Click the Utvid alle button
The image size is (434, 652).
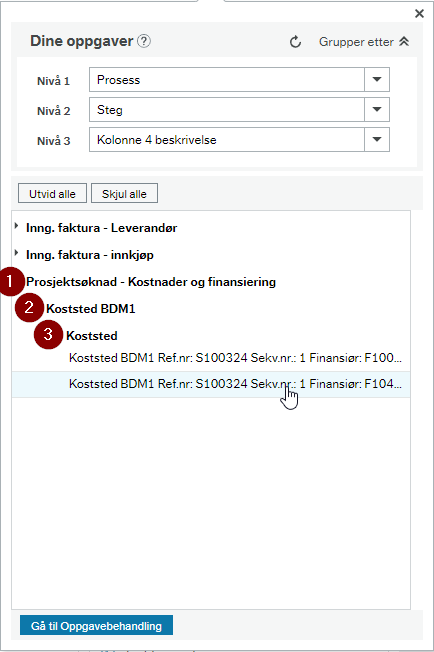coord(52,193)
